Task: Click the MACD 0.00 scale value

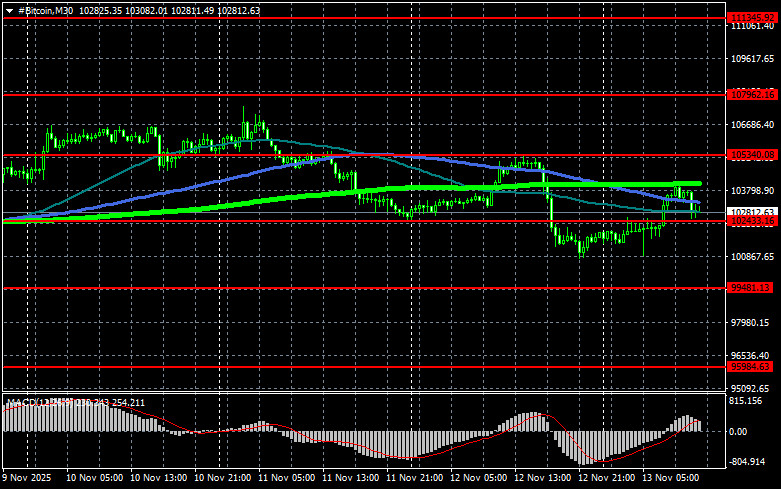Action: coord(738,432)
